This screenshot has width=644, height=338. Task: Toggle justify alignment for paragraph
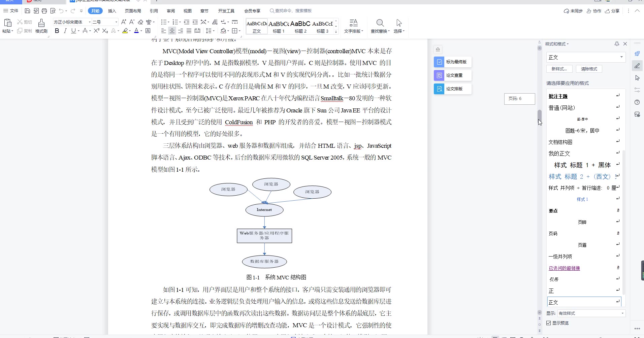coord(189,31)
